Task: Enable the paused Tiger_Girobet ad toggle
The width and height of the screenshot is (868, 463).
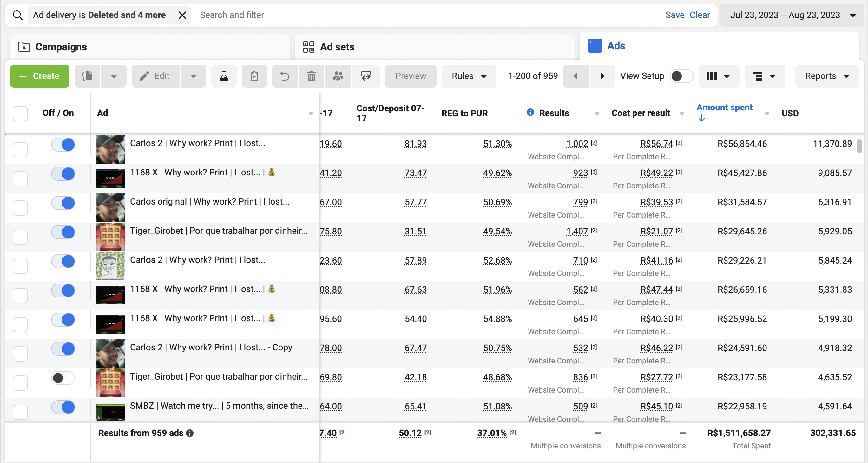Action: click(63, 378)
